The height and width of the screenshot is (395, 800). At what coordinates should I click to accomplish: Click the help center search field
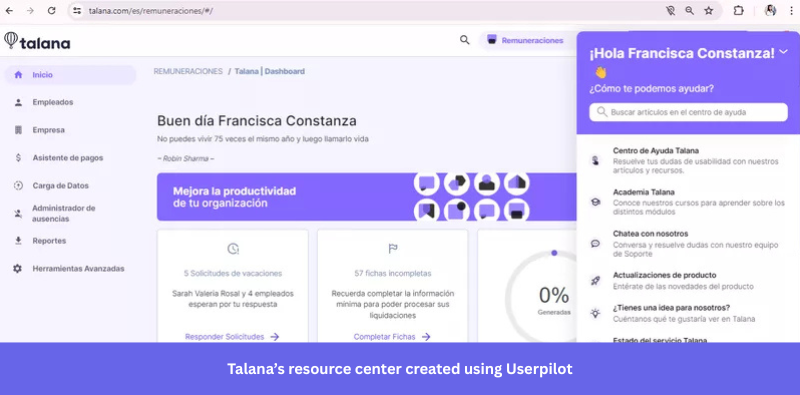click(688, 112)
